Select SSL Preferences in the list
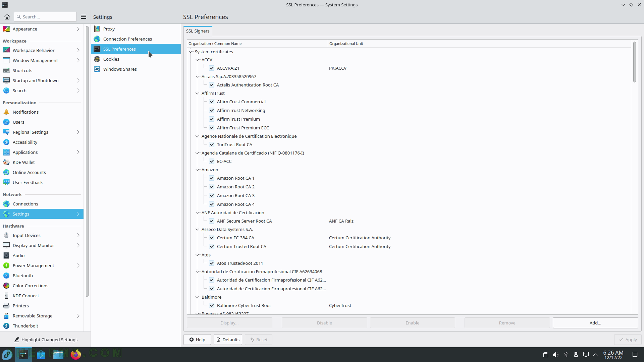This screenshot has width=644, height=362. [x=136, y=49]
